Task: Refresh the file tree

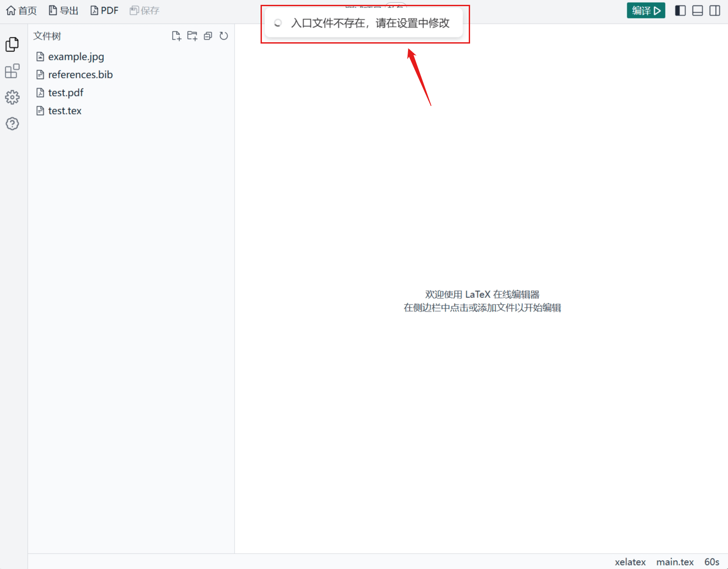Action: click(x=224, y=36)
